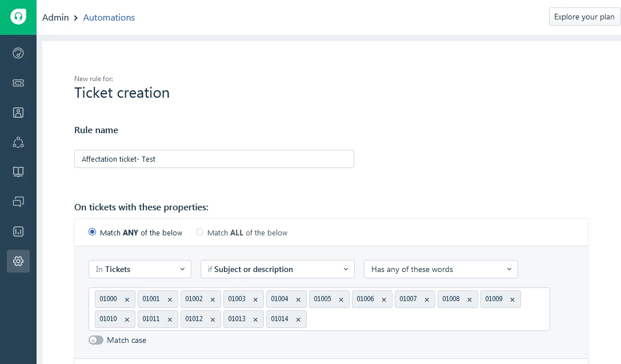Open the Dashboard icon in sidebar

pos(18,53)
